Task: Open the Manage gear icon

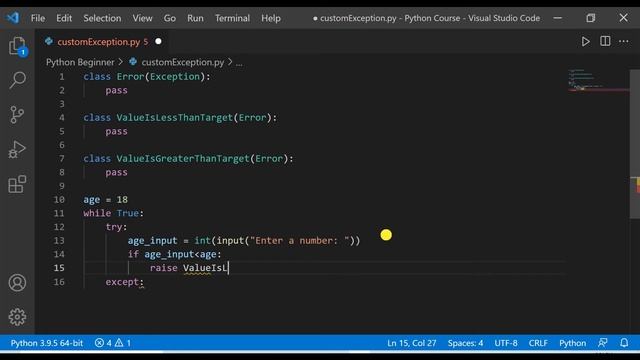Action: tap(17, 317)
